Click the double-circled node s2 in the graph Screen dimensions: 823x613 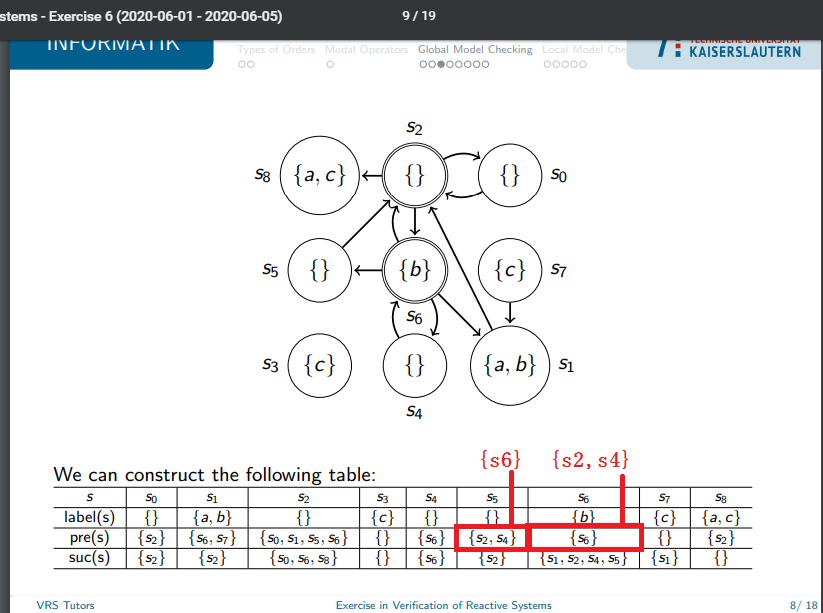coord(415,175)
